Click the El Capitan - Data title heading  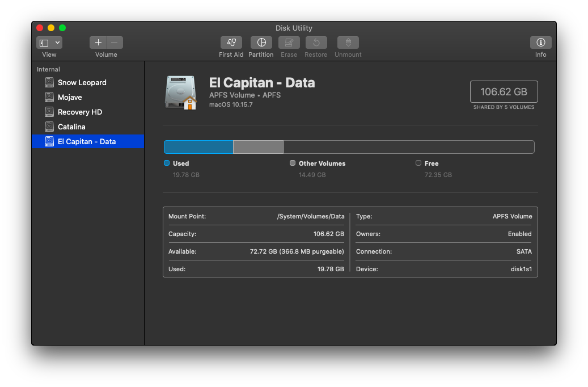[262, 83]
